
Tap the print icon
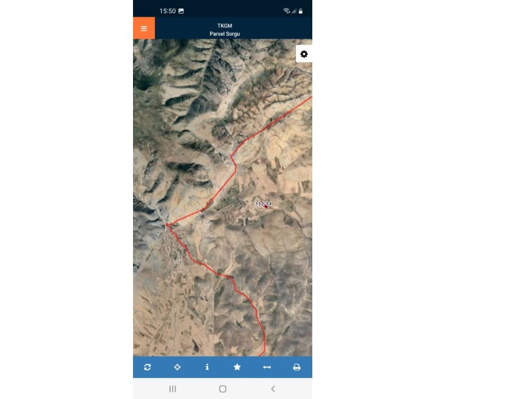pyautogui.click(x=297, y=367)
